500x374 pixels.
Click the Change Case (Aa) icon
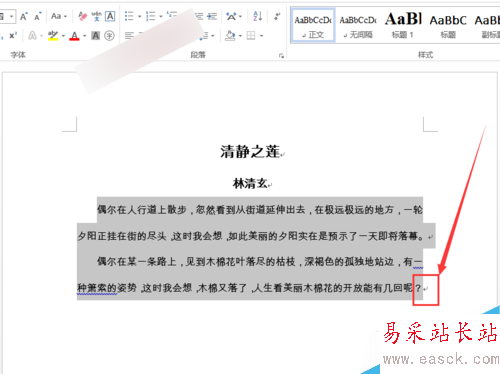pos(56,16)
